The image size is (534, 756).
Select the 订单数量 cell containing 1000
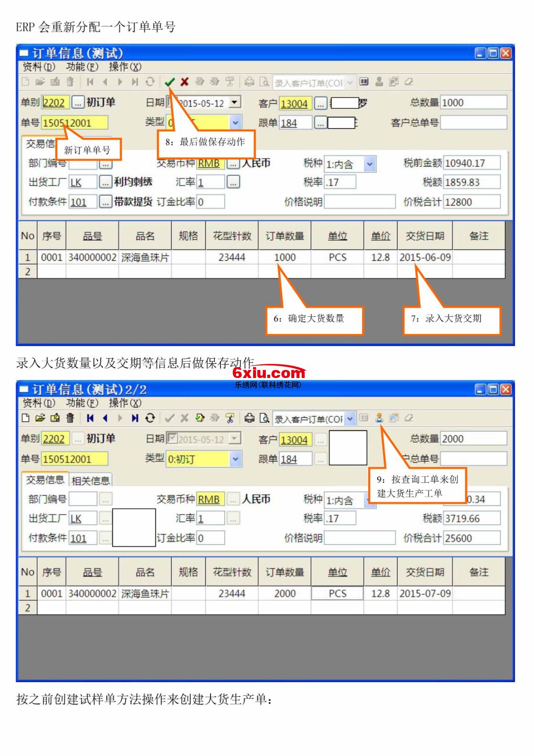click(285, 258)
